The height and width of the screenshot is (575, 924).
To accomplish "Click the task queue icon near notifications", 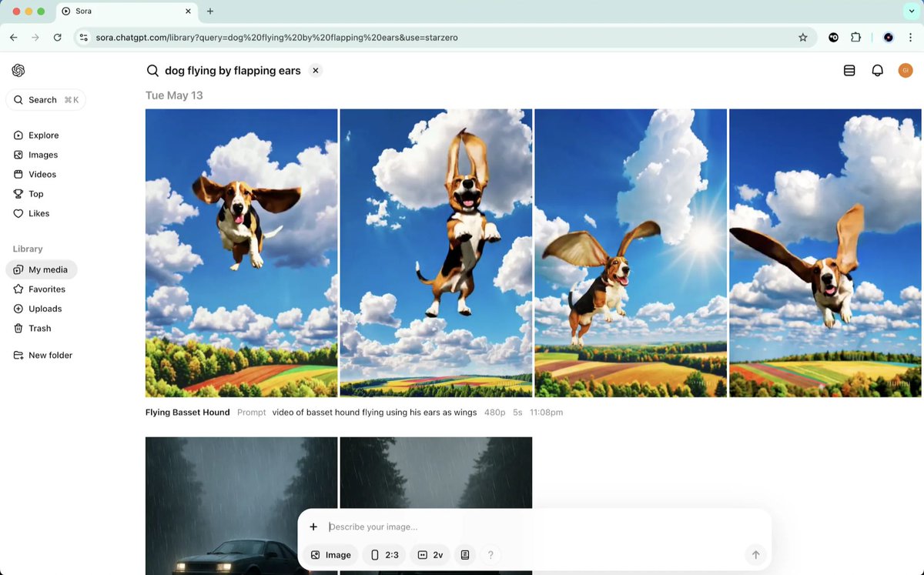I will [849, 70].
